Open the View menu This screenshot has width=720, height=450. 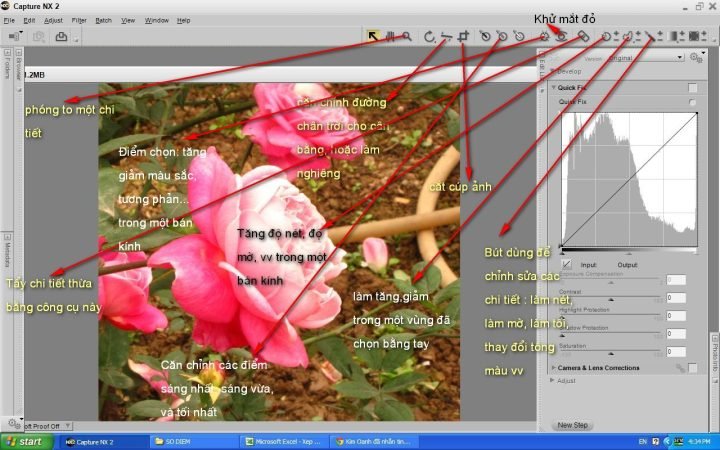(x=128, y=20)
